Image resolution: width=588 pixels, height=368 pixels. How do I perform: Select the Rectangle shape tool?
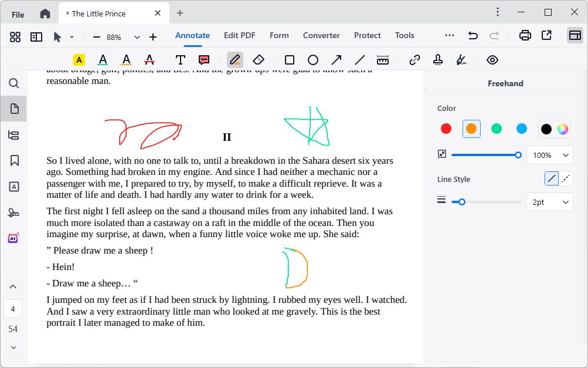point(288,59)
